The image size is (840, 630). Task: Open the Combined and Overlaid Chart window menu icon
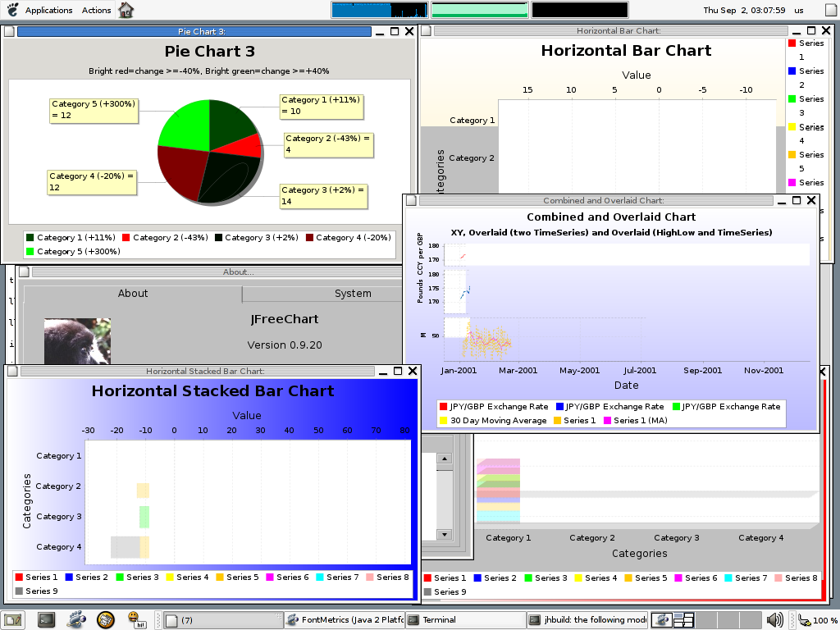[x=411, y=200]
